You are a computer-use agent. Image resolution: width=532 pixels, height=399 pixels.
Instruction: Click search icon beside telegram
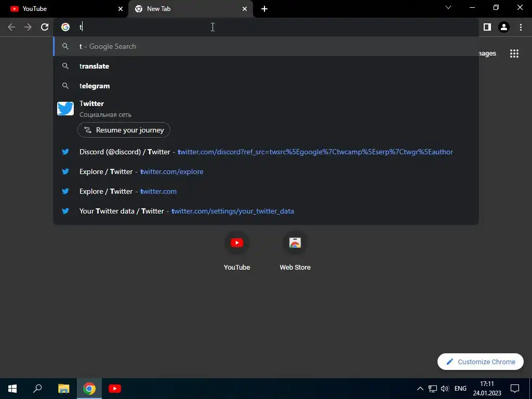[65, 86]
